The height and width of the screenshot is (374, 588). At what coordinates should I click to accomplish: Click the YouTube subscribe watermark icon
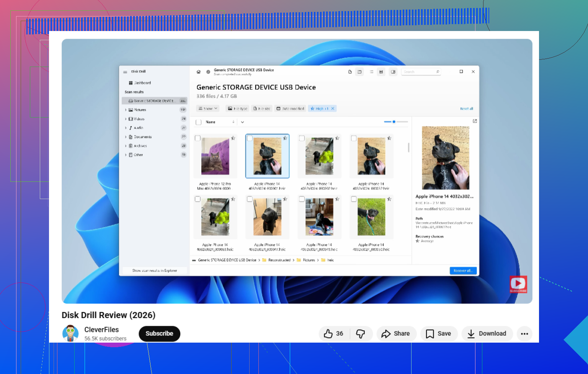click(518, 284)
